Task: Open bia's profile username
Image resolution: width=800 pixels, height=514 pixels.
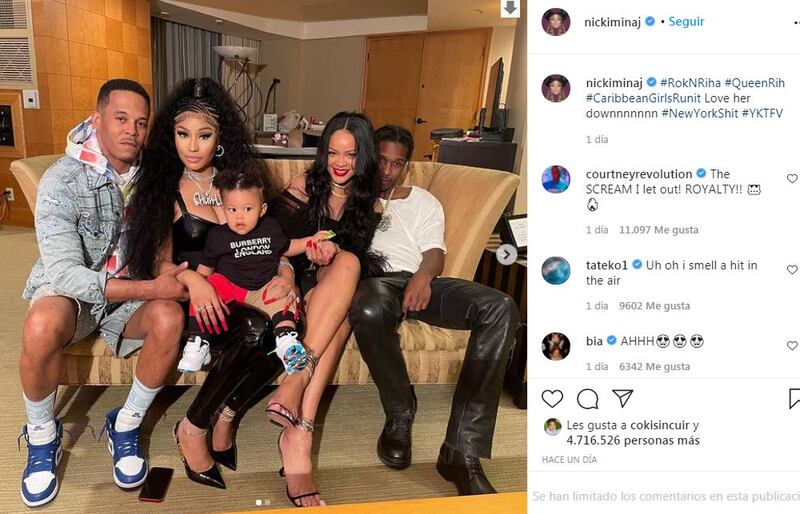Action: [594, 341]
